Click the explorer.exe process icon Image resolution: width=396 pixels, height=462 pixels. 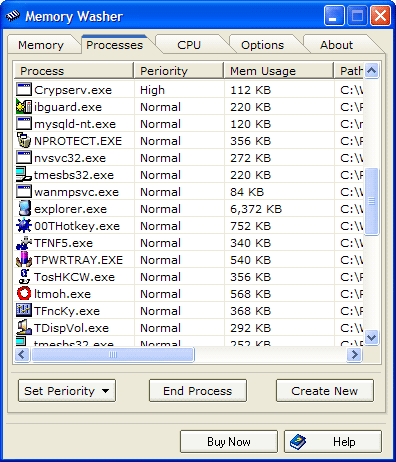[24, 209]
